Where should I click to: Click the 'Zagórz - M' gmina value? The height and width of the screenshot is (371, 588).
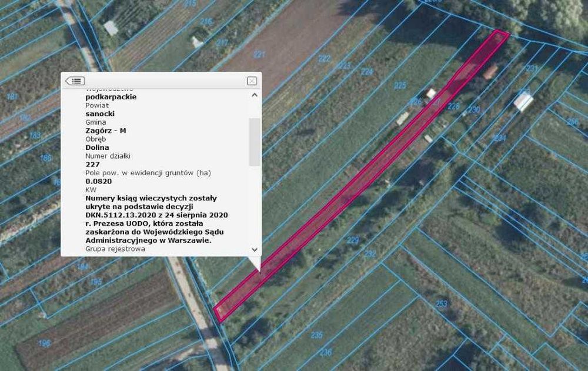coord(106,131)
